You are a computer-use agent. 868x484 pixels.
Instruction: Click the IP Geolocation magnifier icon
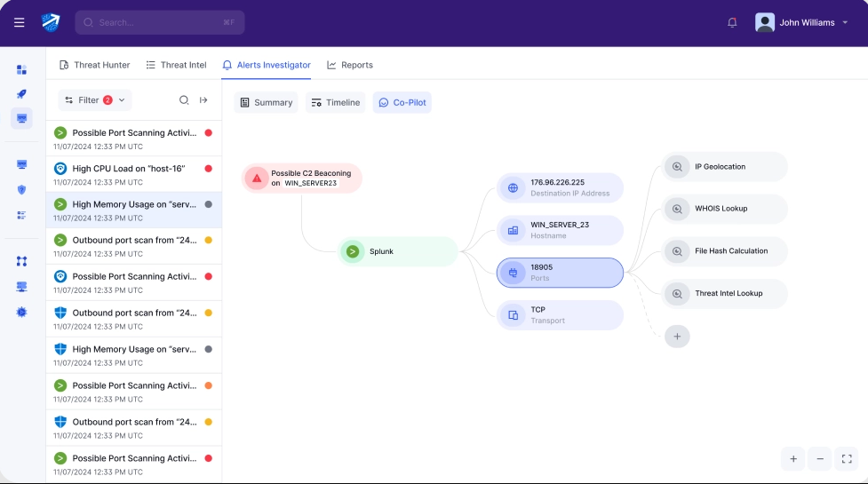pyautogui.click(x=677, y=166)
